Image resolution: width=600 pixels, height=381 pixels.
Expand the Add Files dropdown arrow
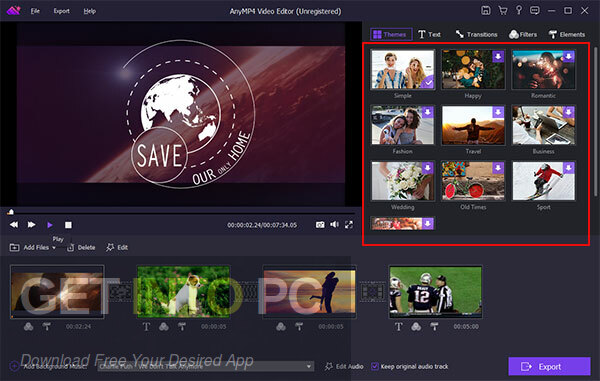tap(54, 248)
